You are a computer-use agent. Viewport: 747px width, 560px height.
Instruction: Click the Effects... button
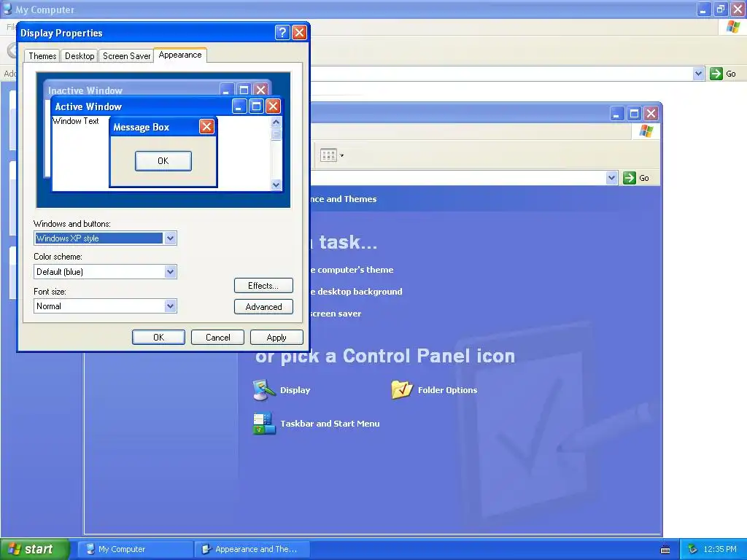(263, 286)
